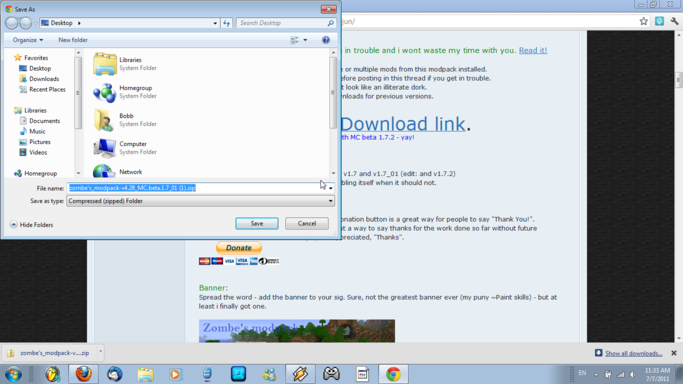Click the Forward arrow in Save As dialog
The image size is (683, 384).
(26, 23)
